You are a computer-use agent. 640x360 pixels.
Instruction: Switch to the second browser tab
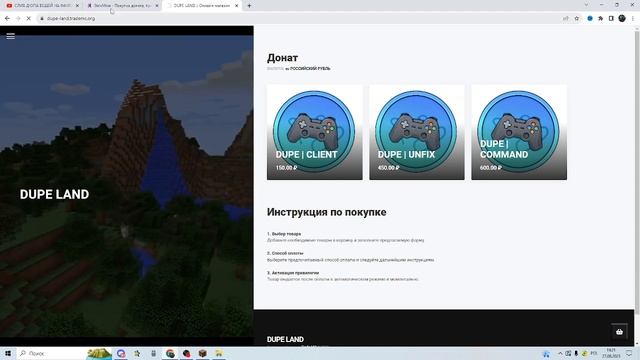(122, 6)
